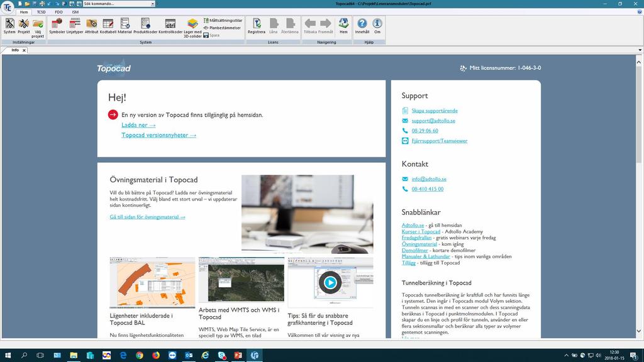The height and width of the screenshot is (362, 644).
Task: Open Kurser i Topocad link
Action: (421, 231)
